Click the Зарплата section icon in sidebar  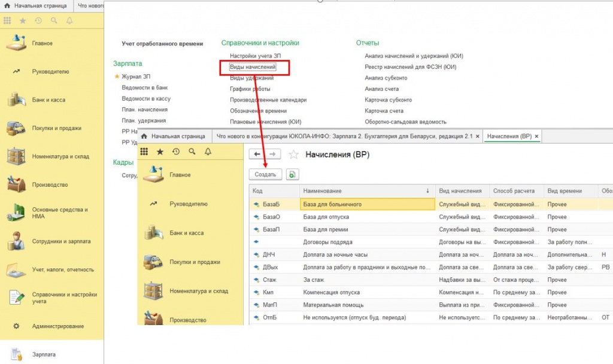pyautogui.click(x=16, y=354)
